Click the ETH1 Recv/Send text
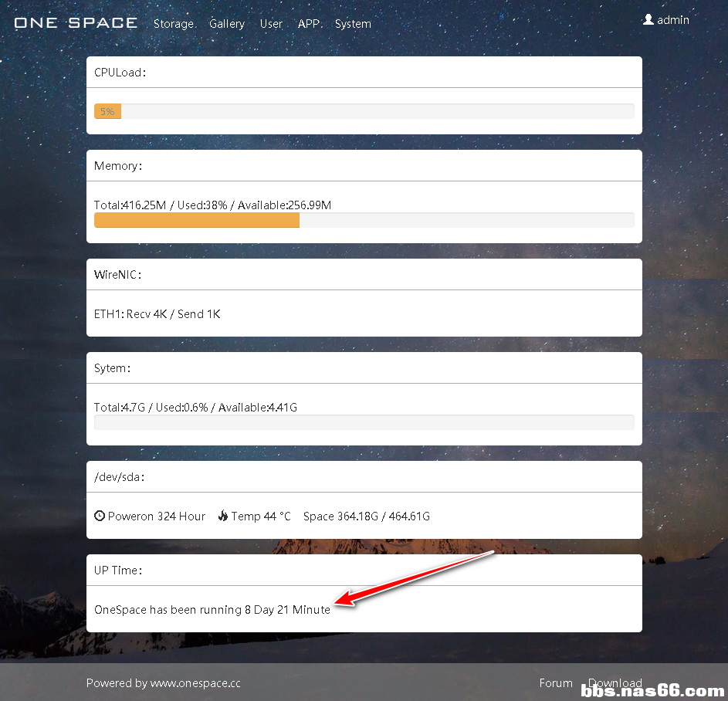Image resolution: width=728 pixels, height=701 pixels. [x=157, y=314]
